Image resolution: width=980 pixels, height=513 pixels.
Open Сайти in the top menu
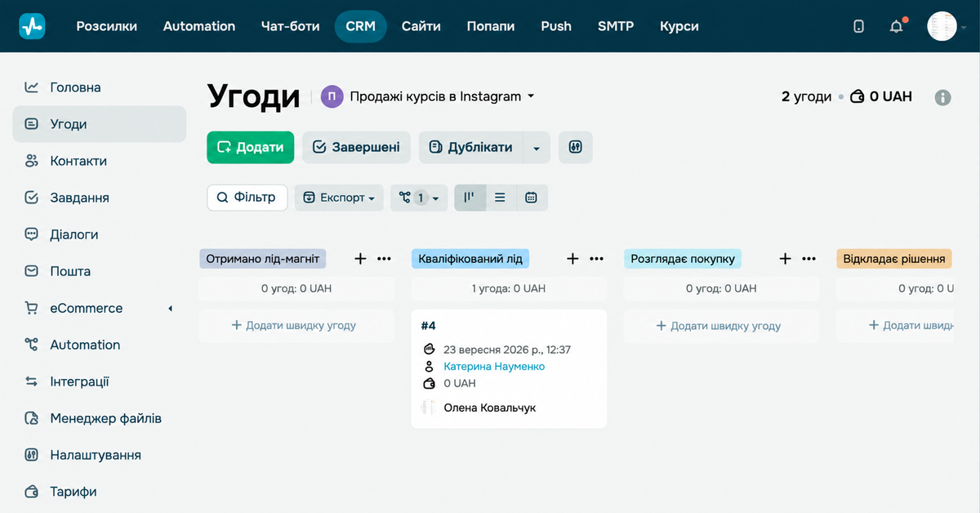(421, 26)
